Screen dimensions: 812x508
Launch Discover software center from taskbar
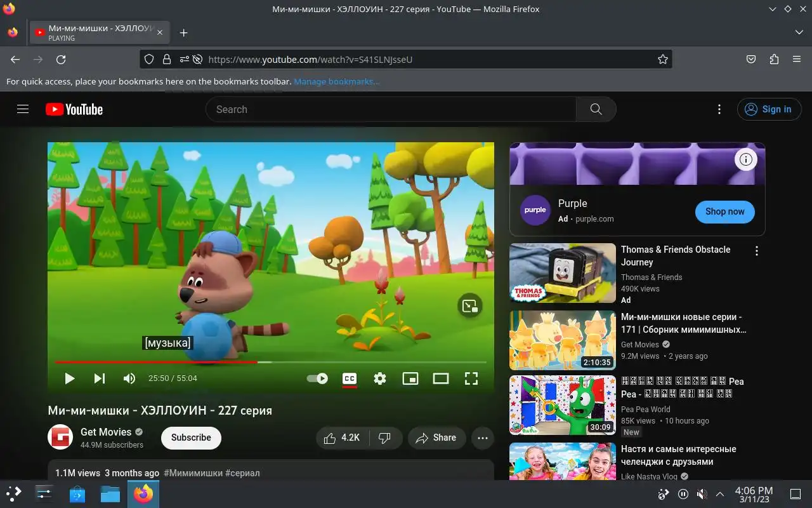coord(77,493)
